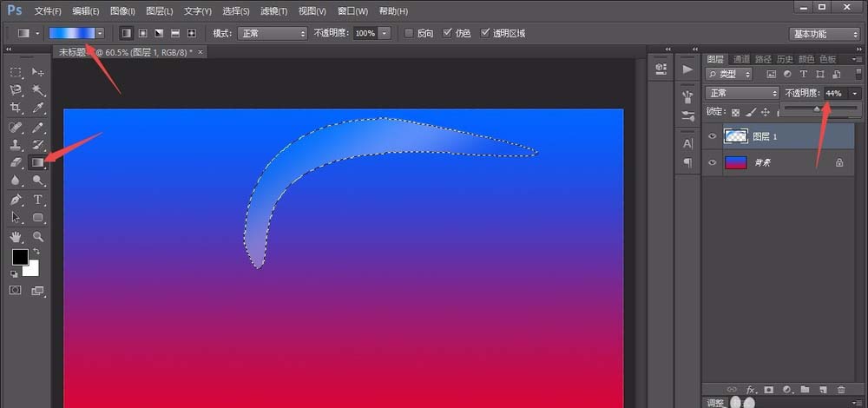Select the Pen tool
The width and height of the screenshot is (868, 408).
(x=16, y=200)
